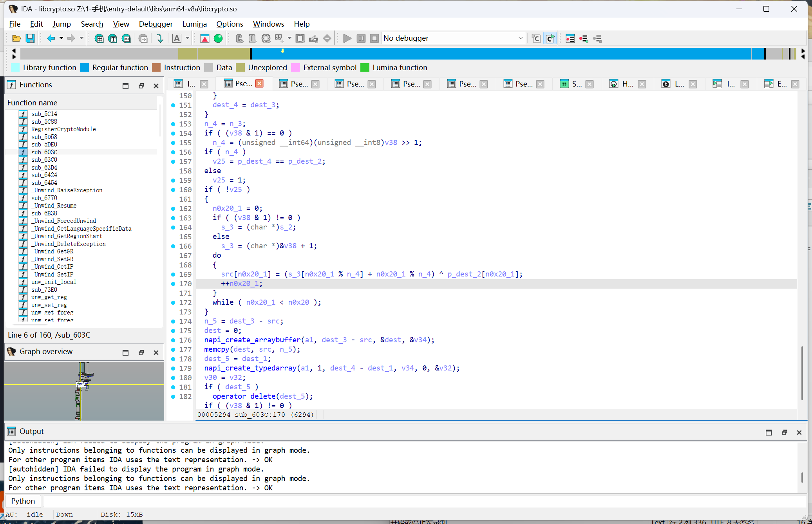
Task: Expand the dropdown next to the A icon
Action: click(187, 38)
